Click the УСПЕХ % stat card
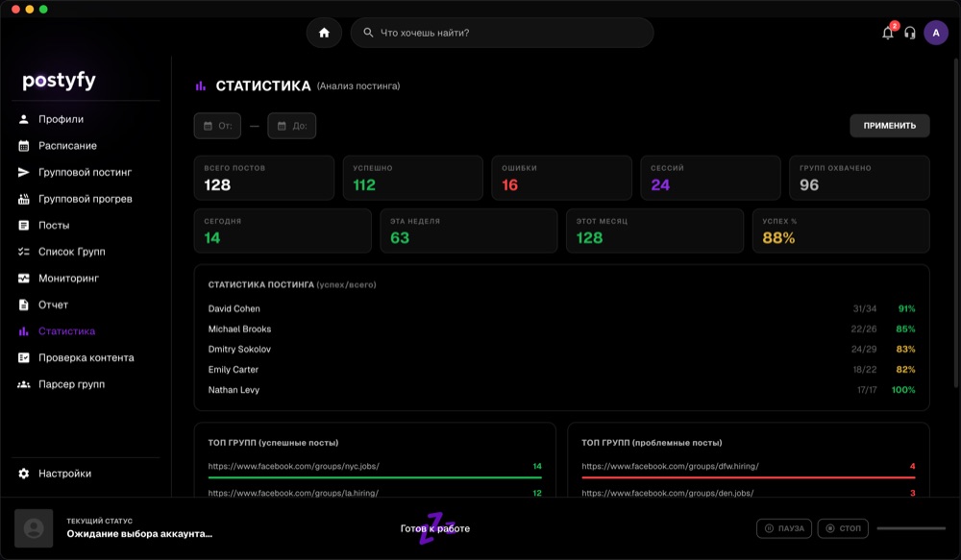The width and height of the screenshot is (961, 560). [841, 231]
